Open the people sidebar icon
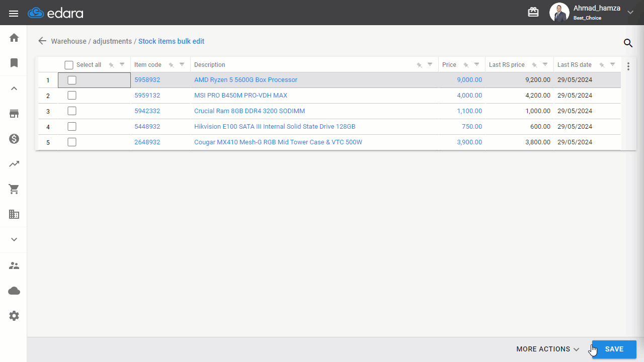 pyautogui.click(x=14, y=265)
